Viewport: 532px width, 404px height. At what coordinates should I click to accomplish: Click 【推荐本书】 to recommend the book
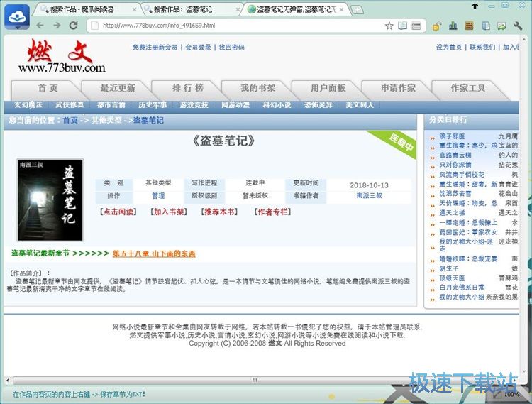pos(219,212)
